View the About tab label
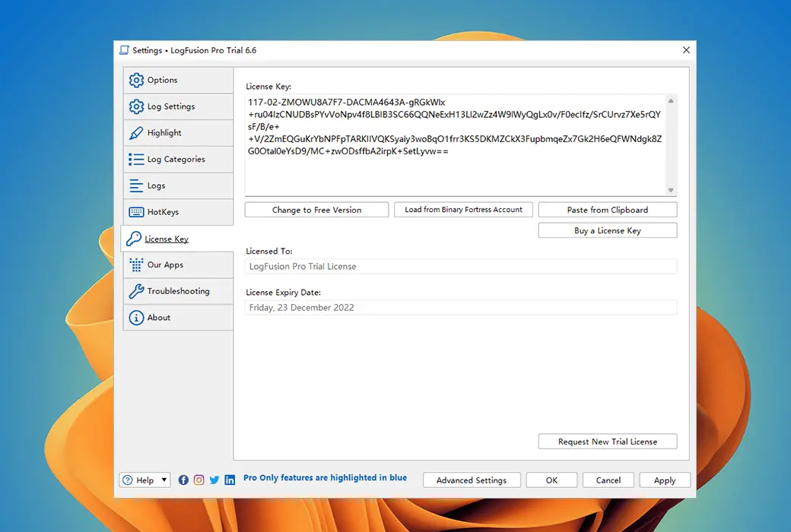Image resolution: width=791 pixels, height=532 pixels. 159,318
